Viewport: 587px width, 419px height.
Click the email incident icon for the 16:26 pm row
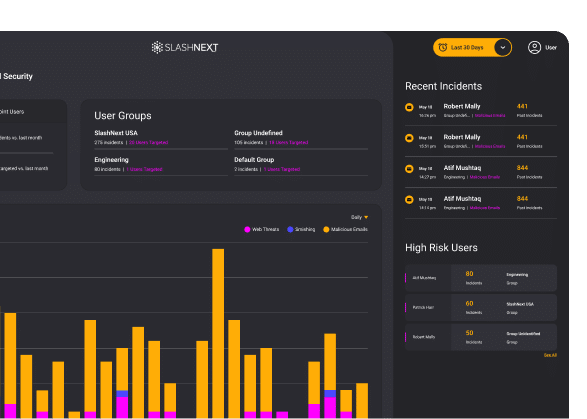click(x=409, y=107)
